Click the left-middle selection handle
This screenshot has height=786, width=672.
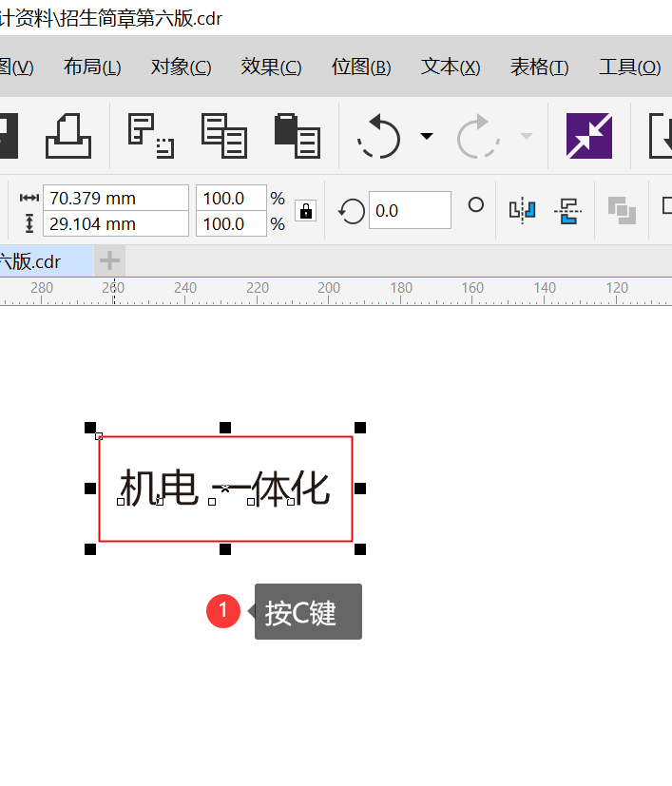[90, 489]
